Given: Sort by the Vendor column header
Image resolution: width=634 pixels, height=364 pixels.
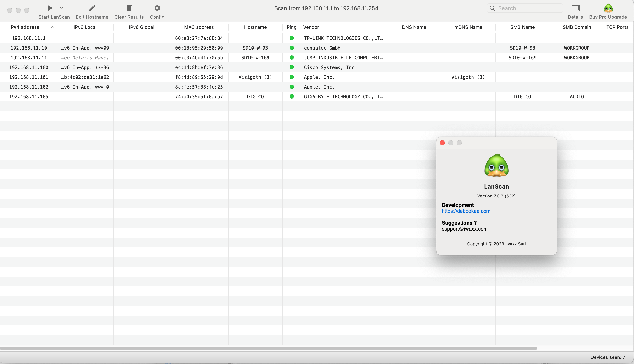Looking at the screenshot, I should click(311, 27).
